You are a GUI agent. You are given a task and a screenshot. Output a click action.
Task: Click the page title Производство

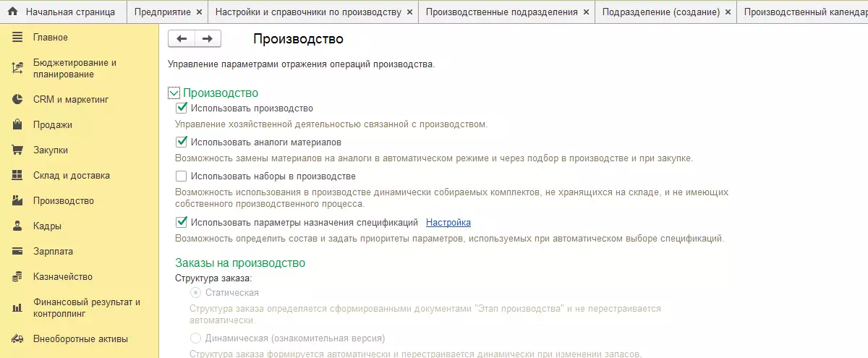[298, 39]
